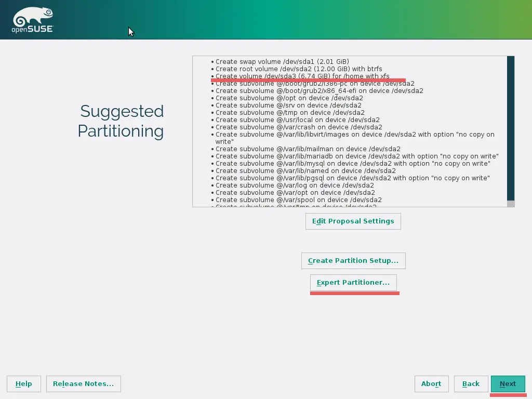
Task: Click the '@/var/lib/mysql' subvolume line
Action: pos(353,164)
